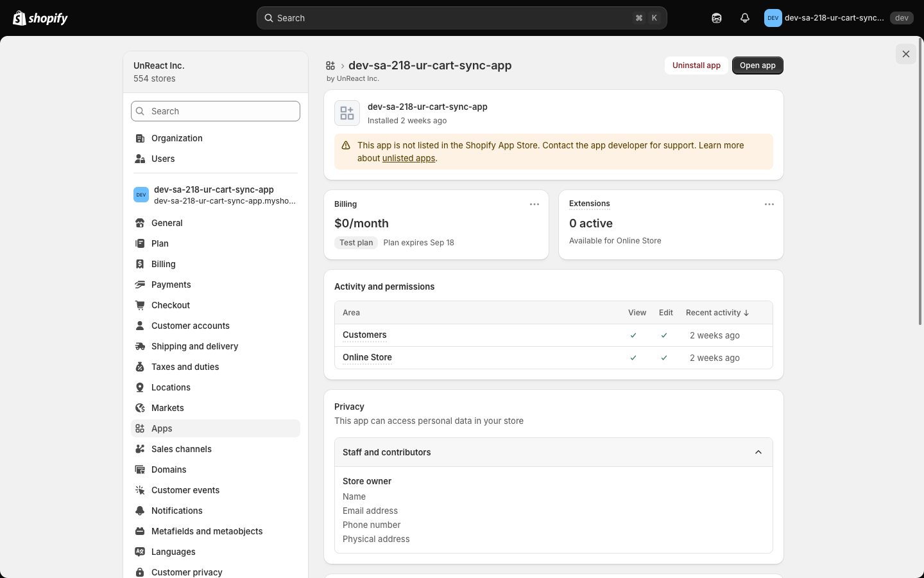
Task: Click the General settings icon
Action: point(140,223)
